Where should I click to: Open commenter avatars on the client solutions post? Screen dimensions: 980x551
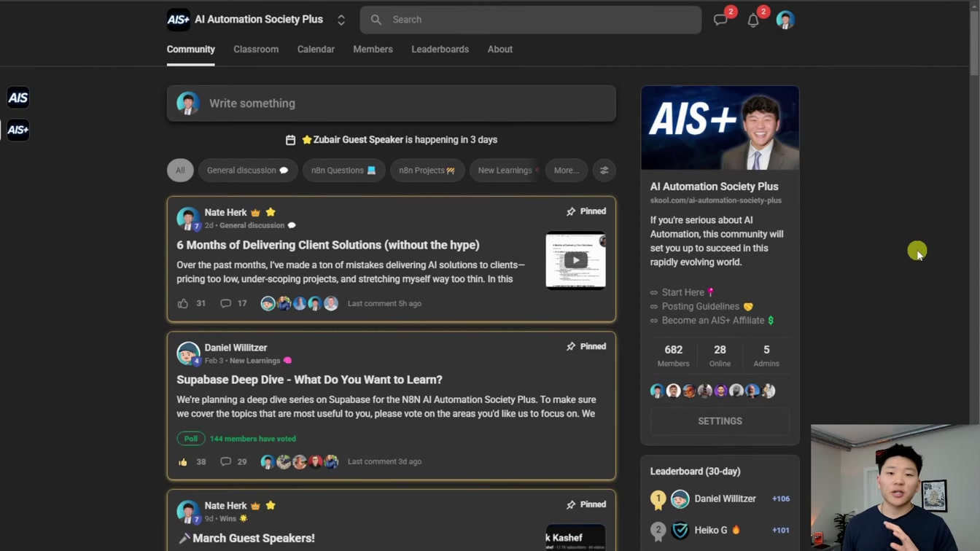click(300, 303)
